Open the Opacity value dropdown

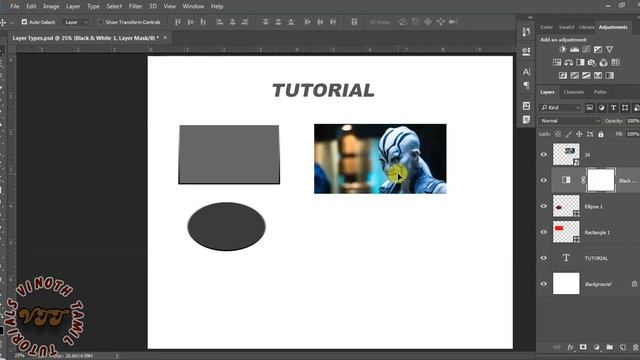[633, 121]
